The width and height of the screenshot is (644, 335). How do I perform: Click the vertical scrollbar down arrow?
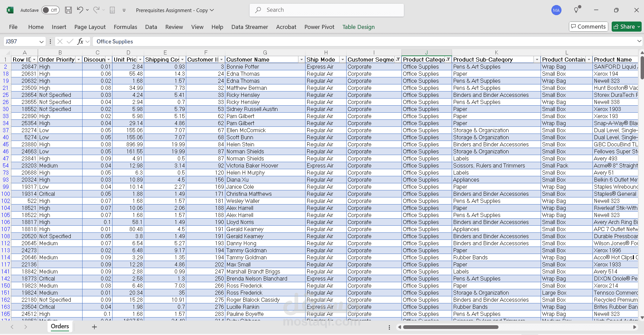[642, 318]
